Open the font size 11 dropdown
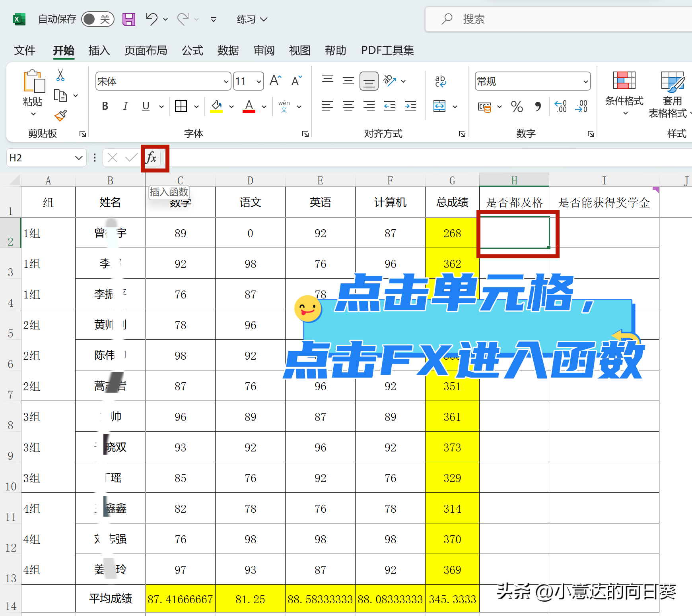Screen dimensions: 692x616 [x=259, y=81]
